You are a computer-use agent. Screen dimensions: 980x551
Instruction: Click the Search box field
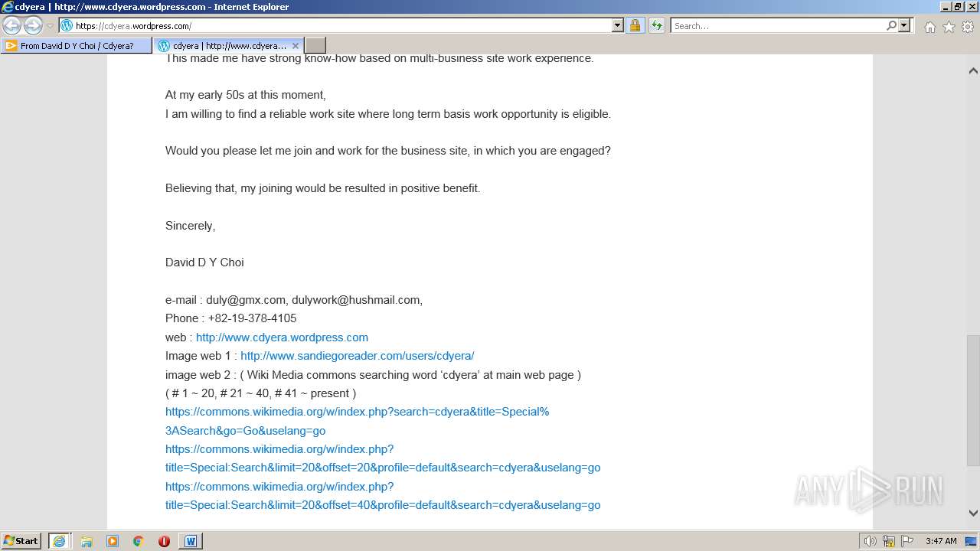pyautogui.click(x=778, y=26)
